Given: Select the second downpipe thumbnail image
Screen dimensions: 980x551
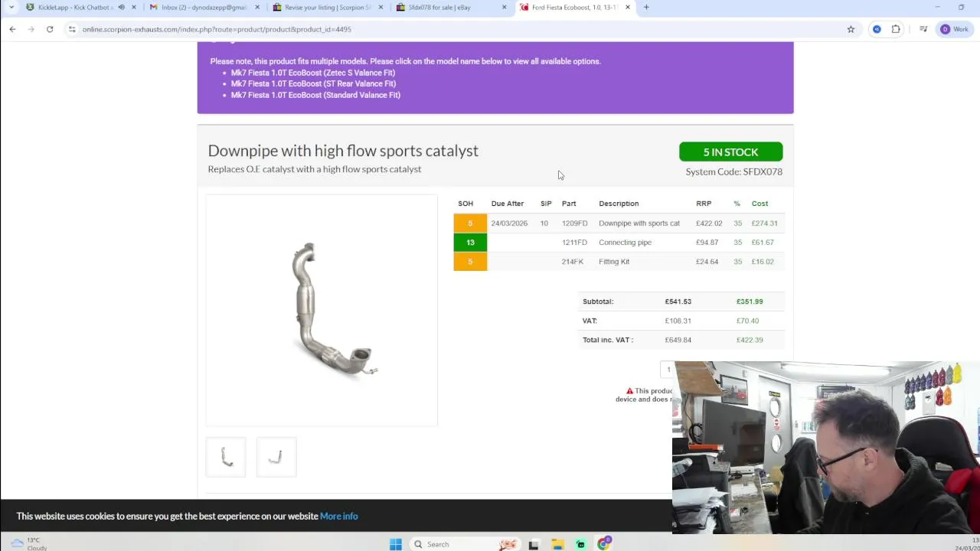Looking at the screenshot, I should [x=276, y=457].
